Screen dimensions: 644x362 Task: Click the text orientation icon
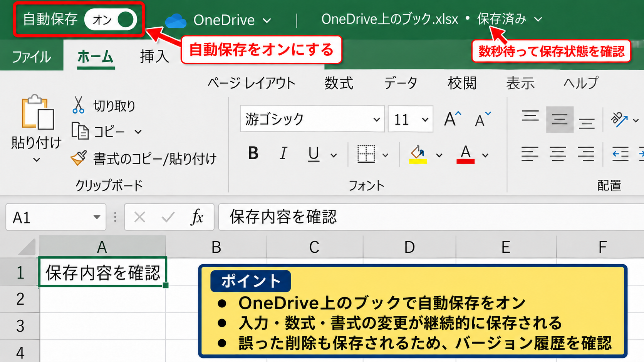[619, 120]
